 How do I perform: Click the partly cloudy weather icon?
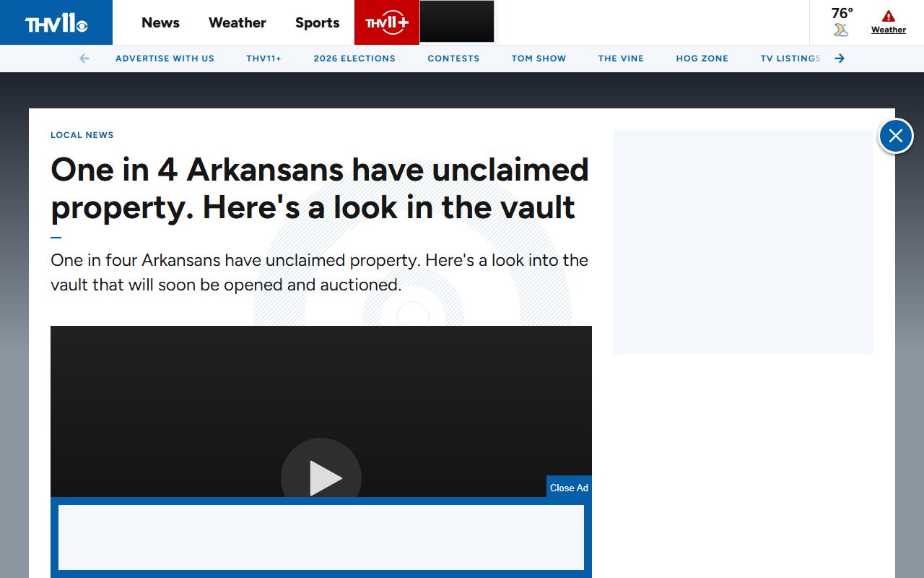841,30
